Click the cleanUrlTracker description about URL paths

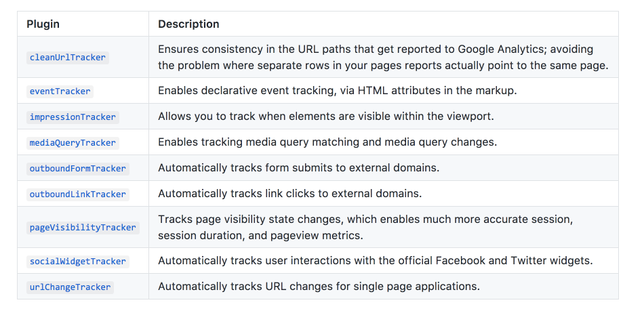(383, 58)
